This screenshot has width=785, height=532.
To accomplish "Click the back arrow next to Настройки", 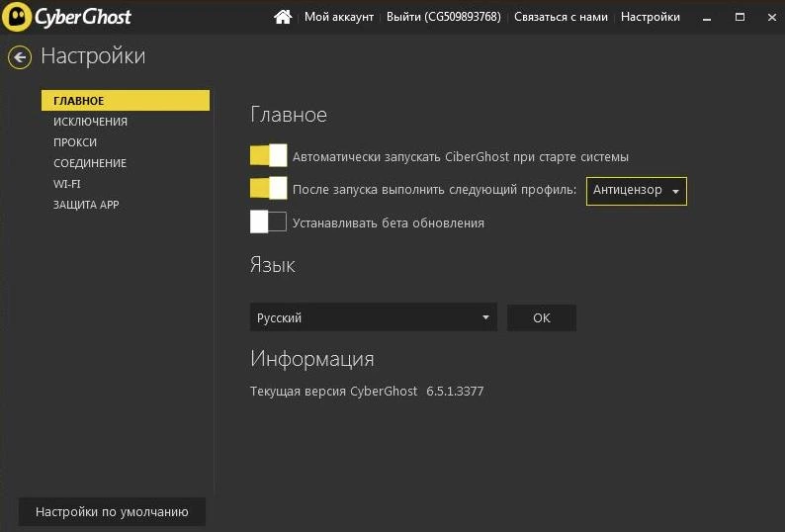I will [20, 57].
